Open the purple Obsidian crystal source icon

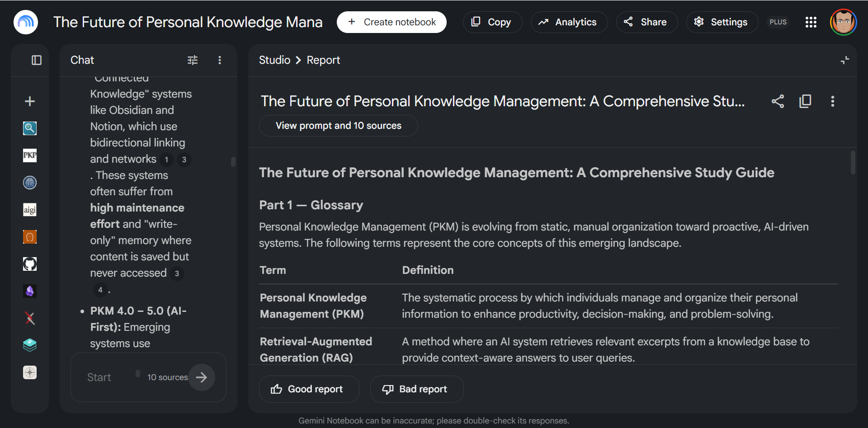(x=30, y=291)
